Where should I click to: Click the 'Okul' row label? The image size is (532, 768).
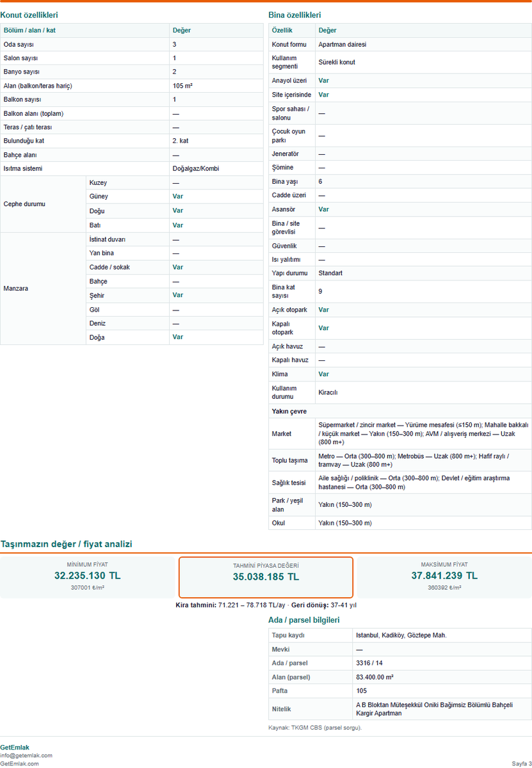click(278, 523)
